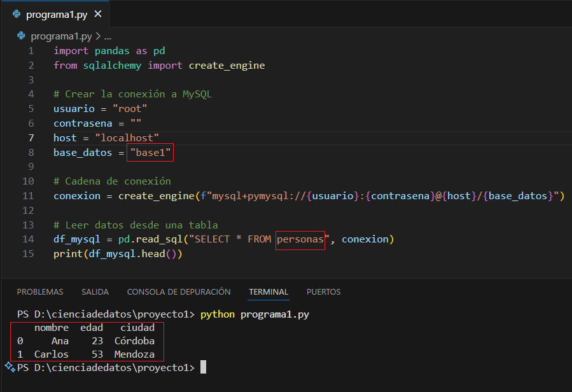Switch to the PUERTOS panel tab
The height and width of the screenshot is (392, 572).
(323, 291)
